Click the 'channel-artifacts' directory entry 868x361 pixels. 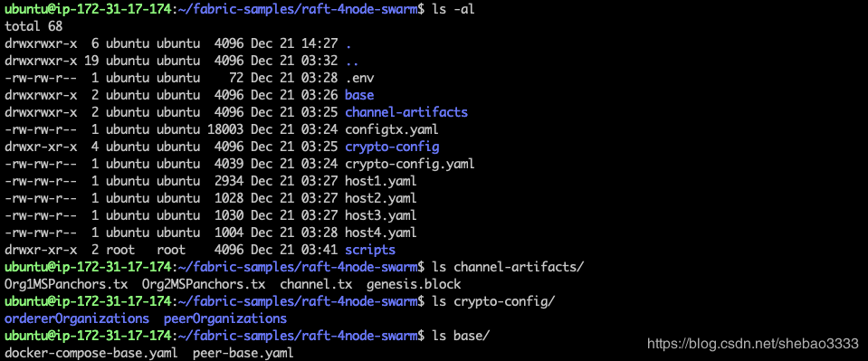click(406, 112)
